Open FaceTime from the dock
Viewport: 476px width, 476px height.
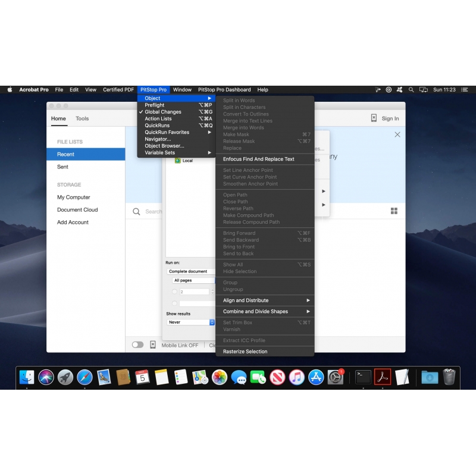click(258, 377)
